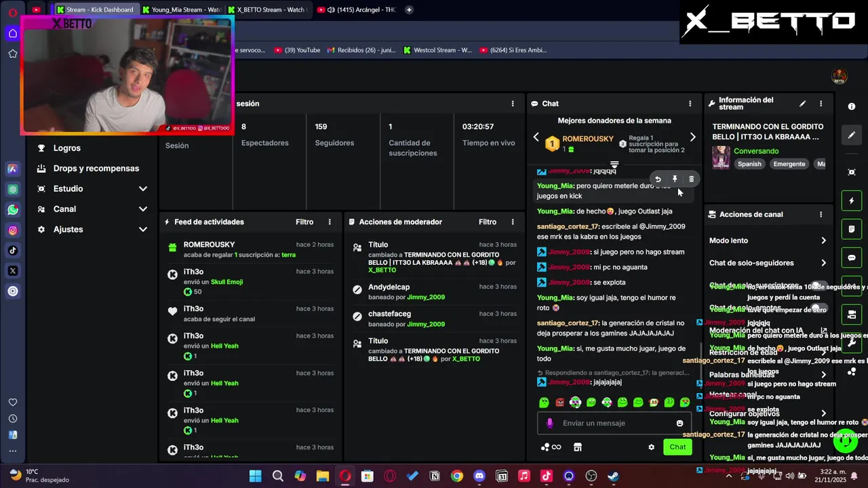Screen dimensions: 868x488
Task: Open Filtro in Acciones de moderador
Action: click(x=488, y=222)
